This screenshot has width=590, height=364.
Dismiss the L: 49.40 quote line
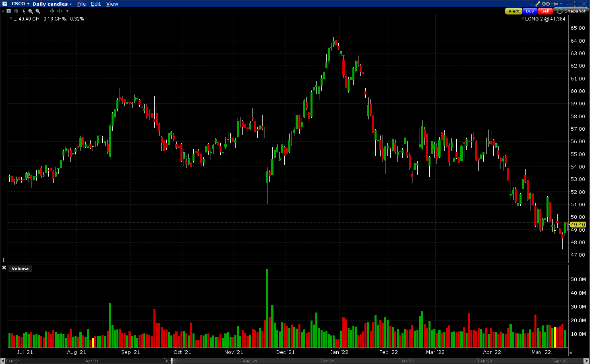coord(11,19)
